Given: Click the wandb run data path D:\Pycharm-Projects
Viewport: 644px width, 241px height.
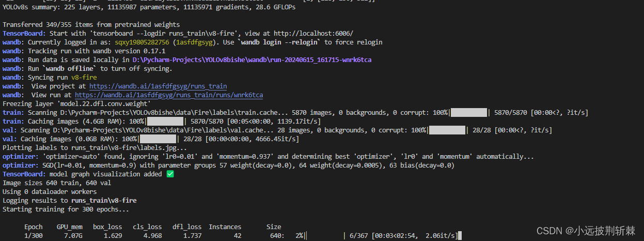Looking at the screenshot, I should (x=252, y=60).
